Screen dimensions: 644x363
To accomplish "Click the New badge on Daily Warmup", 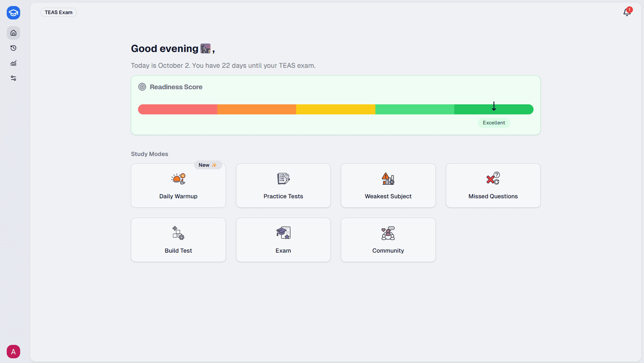I will [x=208, y=165].
